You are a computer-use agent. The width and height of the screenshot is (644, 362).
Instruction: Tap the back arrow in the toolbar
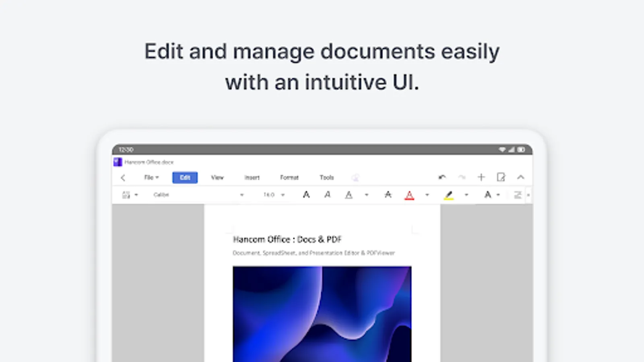pos(123,178)
